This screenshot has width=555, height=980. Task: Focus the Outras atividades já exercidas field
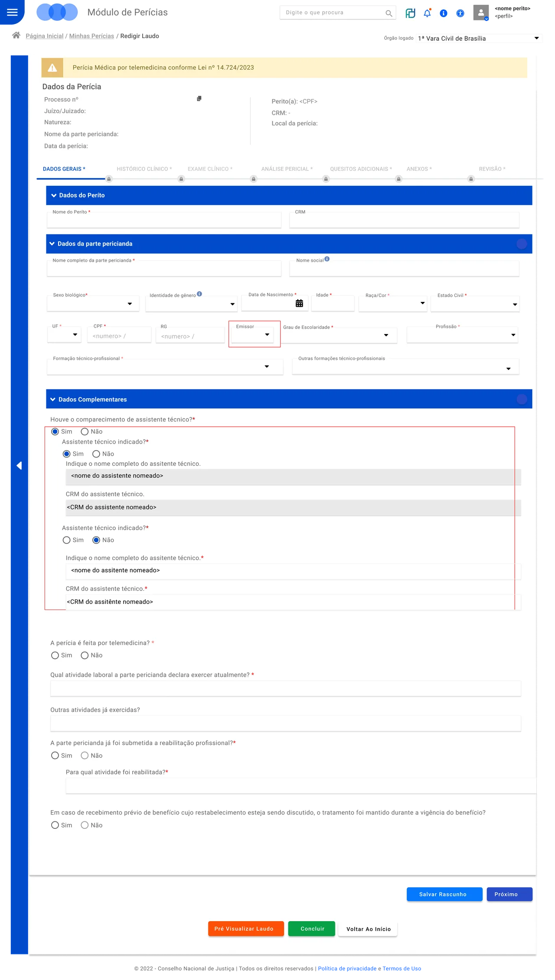click(286, 724)
